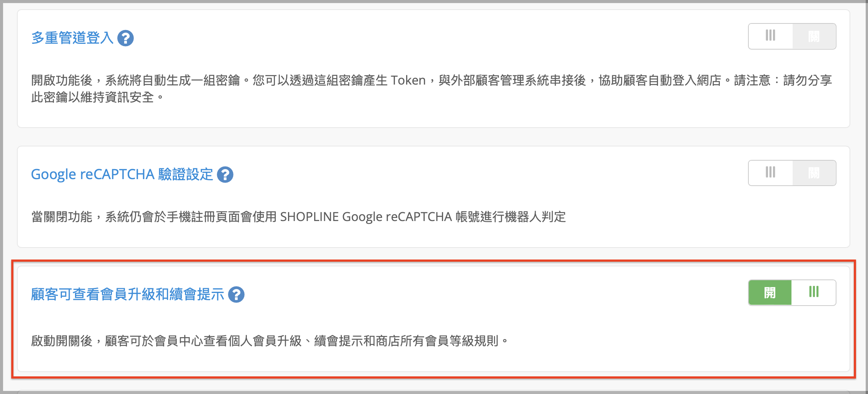Click green grip handle on 會員升級 switch
868x394 pixels.
point(814,292)
